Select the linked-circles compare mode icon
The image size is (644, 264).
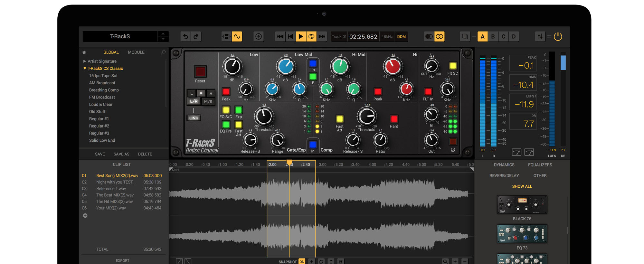440,37
